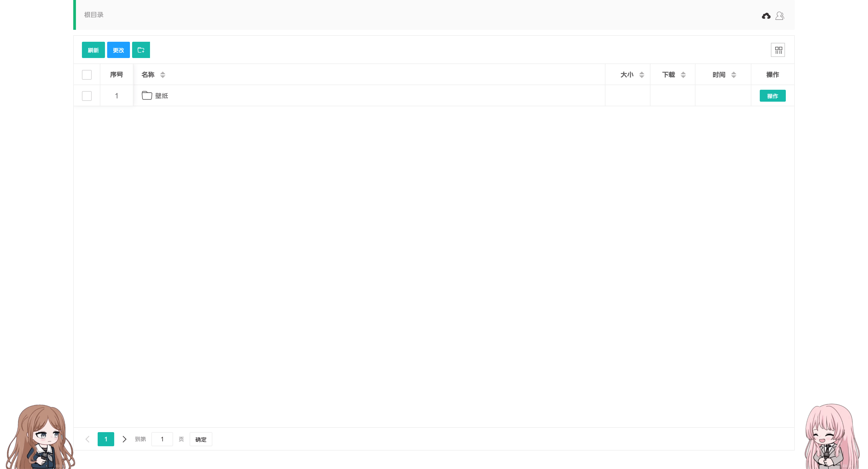Open the column filter grid icon
Viewport: 868px width, 469px height.
pyautogui.click(x=778, y=50)
